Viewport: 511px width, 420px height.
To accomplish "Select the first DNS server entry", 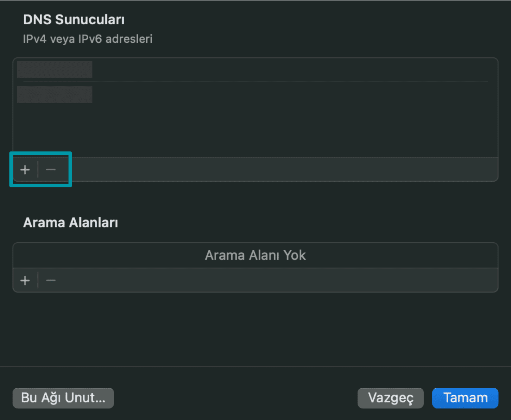I will (54, 69).
